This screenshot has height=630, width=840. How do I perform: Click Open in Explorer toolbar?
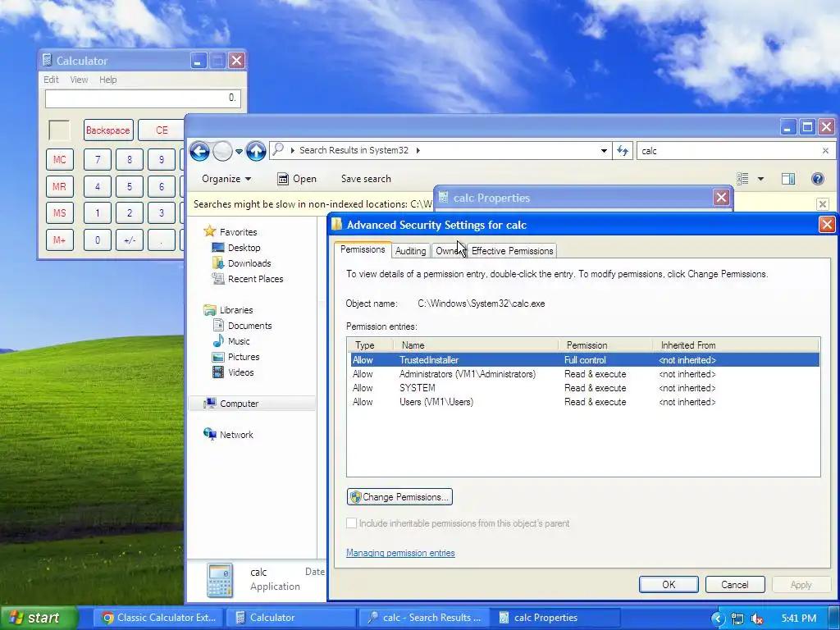point(297,179)
